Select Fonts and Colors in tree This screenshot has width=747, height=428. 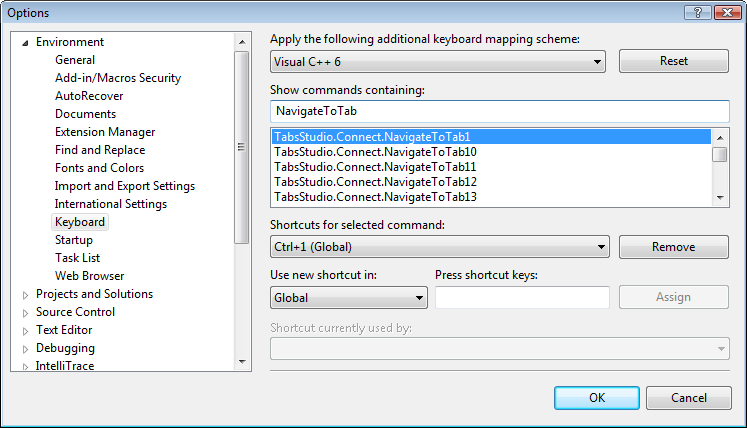coord(99,168)
